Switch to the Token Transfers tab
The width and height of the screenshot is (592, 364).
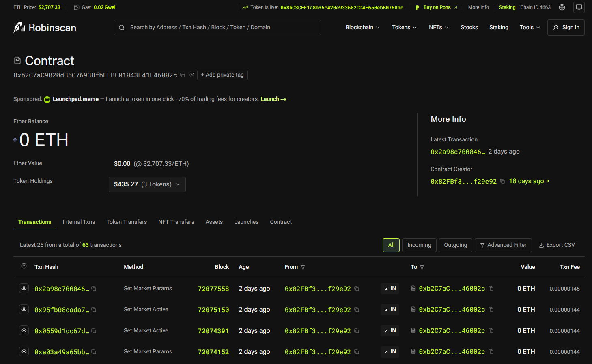[x=127, y=222]
